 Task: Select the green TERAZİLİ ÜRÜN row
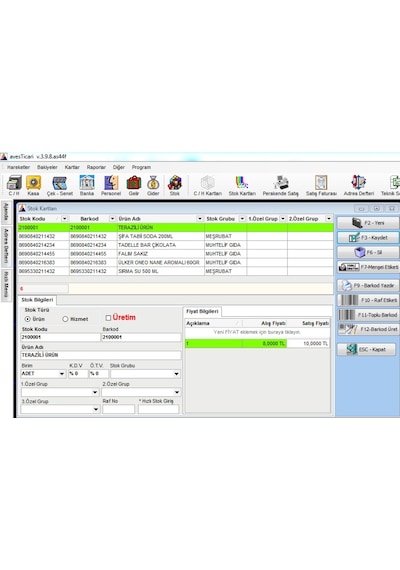(176, 228)
